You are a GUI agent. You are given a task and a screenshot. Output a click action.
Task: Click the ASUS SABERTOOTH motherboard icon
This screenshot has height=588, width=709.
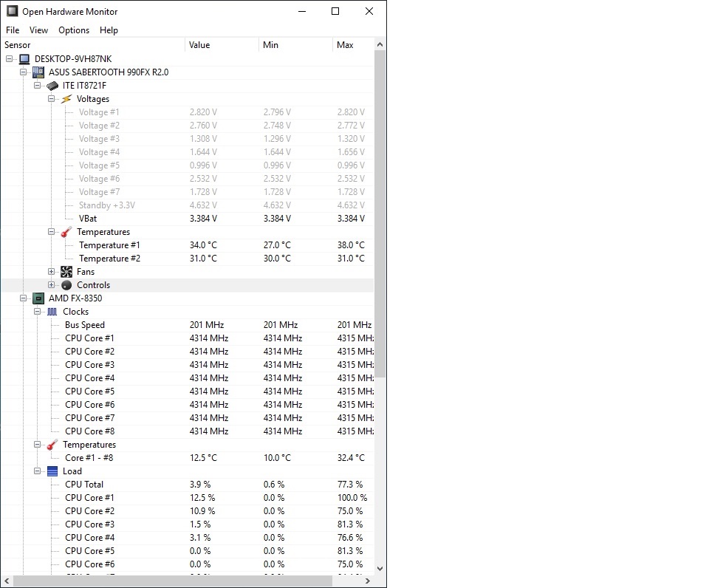(38, 72)
